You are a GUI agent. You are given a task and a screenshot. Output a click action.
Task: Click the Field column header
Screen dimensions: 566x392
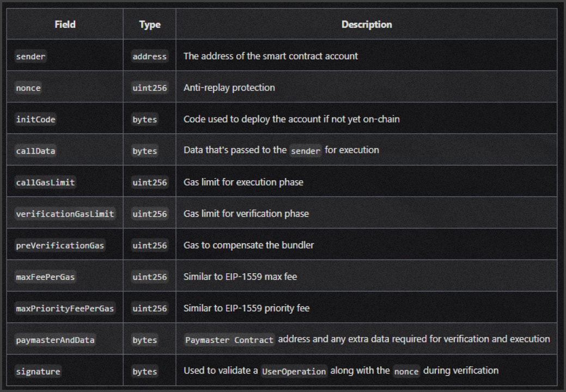[x=65, y=24]
